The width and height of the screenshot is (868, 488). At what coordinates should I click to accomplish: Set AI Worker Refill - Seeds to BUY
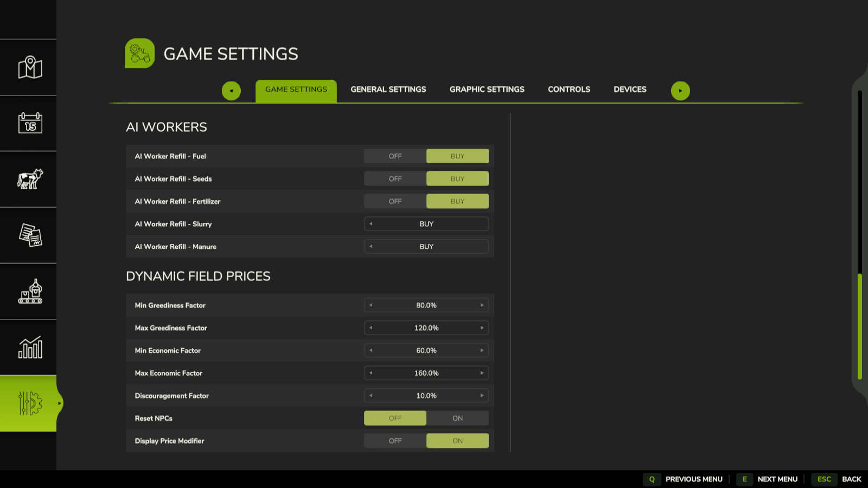(457, 178)
